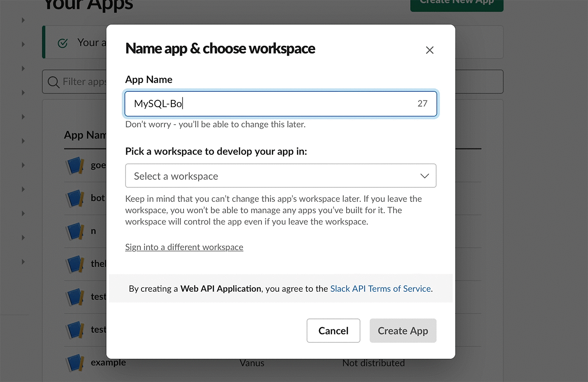Open the example app row name

[x=108, y=363]
